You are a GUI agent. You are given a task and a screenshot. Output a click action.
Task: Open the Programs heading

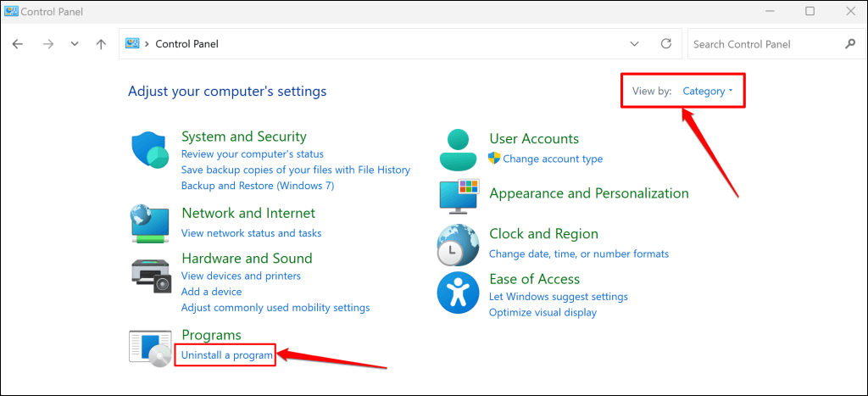[211, 335]
